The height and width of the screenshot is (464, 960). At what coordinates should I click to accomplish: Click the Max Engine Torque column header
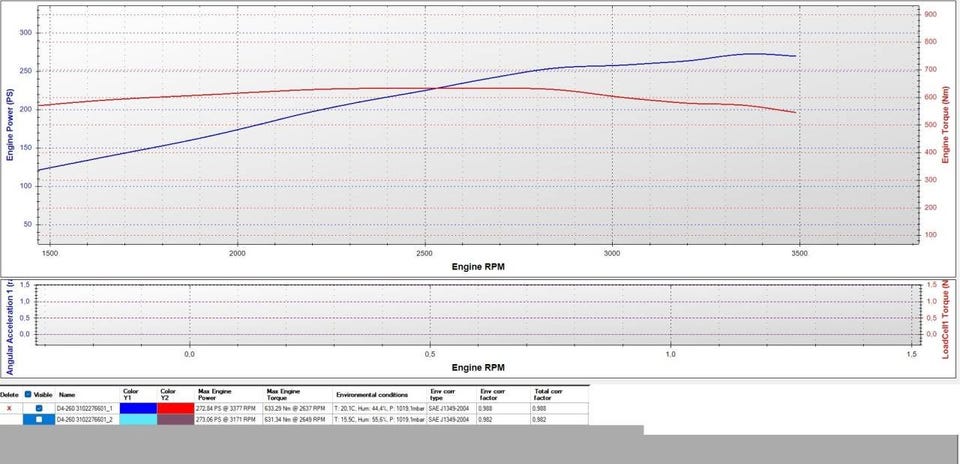(x=283, y=394)
